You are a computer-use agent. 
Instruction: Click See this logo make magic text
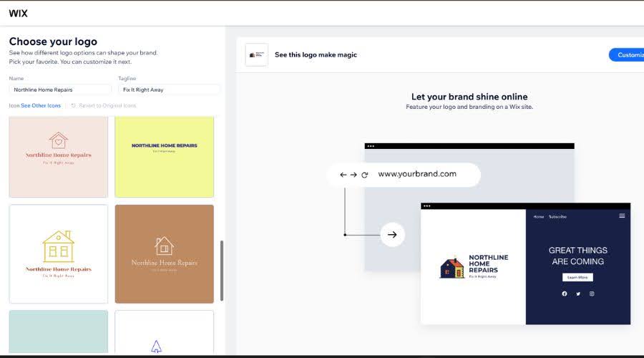point(316,54)
